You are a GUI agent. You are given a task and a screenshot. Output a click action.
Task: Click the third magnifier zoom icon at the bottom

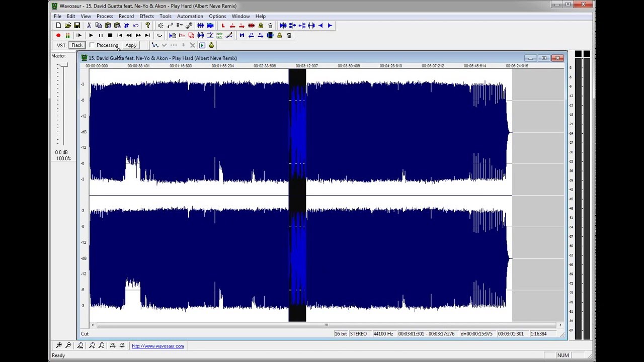click(80, 346)
